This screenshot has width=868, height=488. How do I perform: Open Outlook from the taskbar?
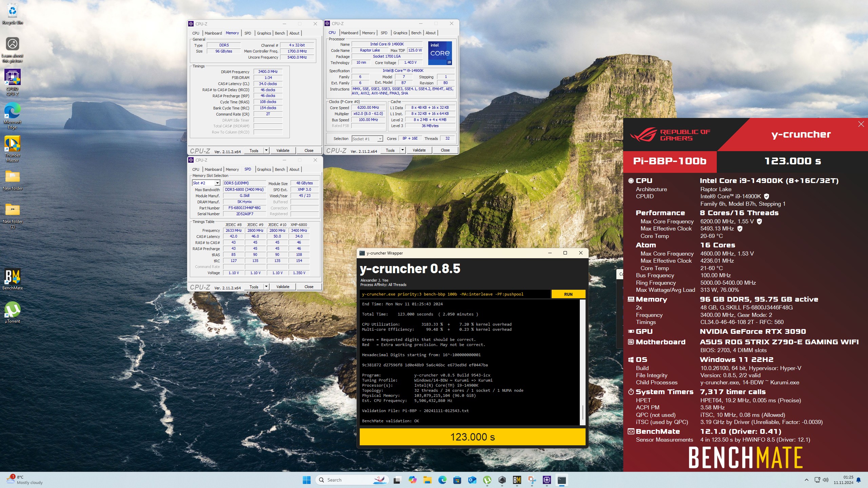coord(472,480)
